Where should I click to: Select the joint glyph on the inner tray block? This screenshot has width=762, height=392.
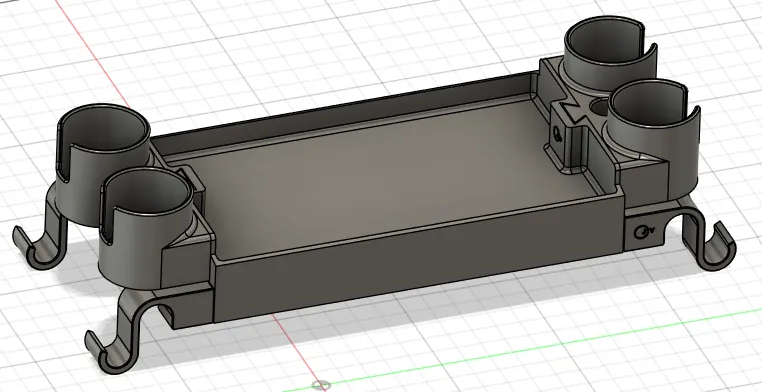(x=557, y=133)
